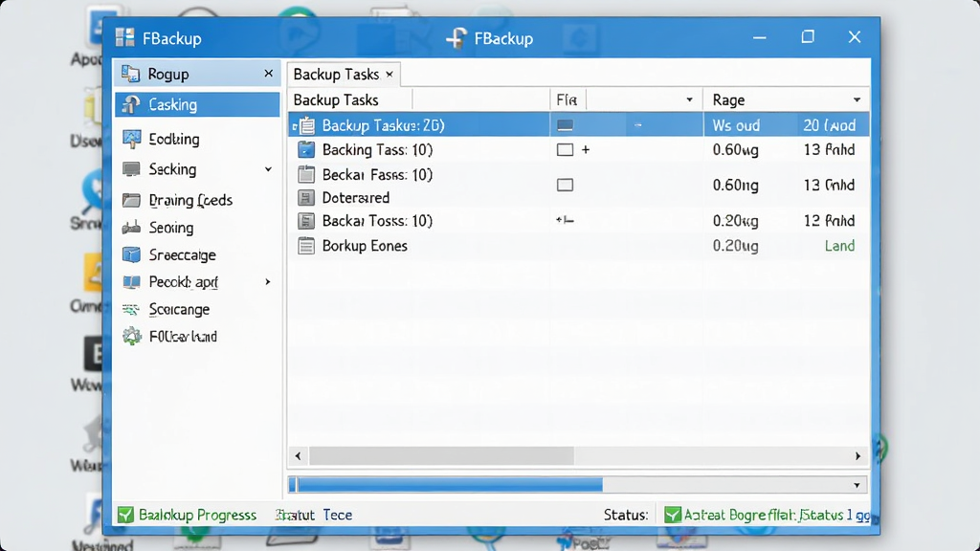
Task: Toggle checkbox in Beckaı Fasks: 10) row
Action: click(565, 185)
